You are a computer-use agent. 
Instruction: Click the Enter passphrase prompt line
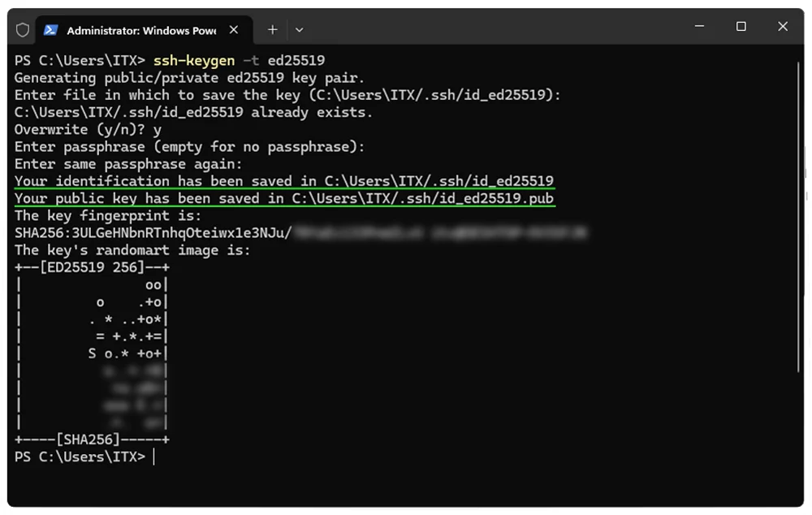tap(189, 147)
